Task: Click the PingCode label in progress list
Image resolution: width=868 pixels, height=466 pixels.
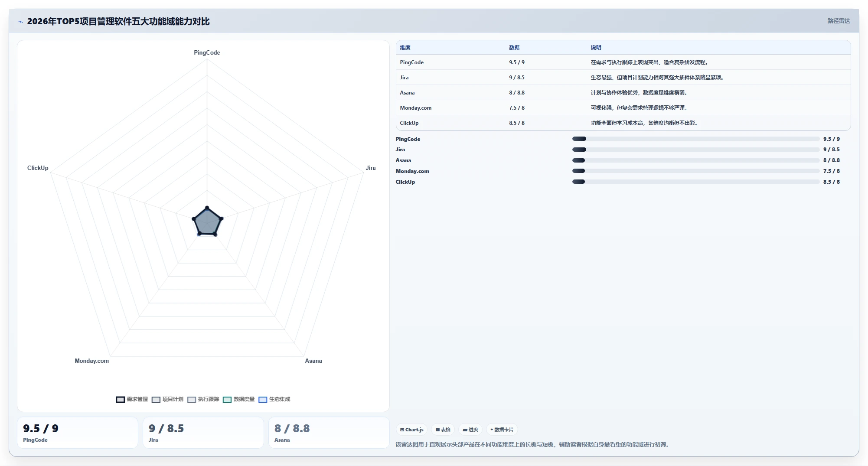Action: click(408, 139)
